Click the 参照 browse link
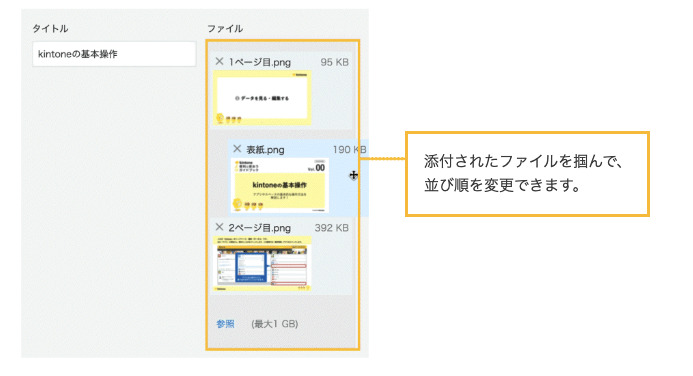 point(225,324)
